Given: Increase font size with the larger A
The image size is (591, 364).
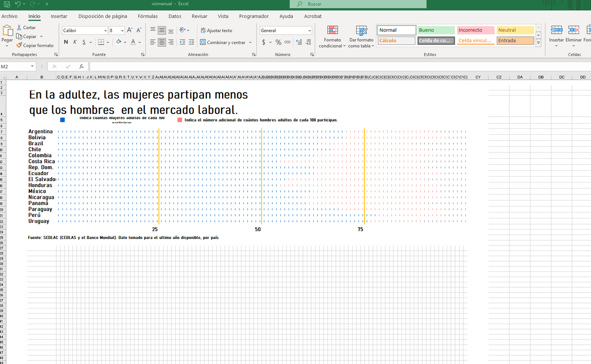Looking at the screenshot, I should (x=131, y=30).
